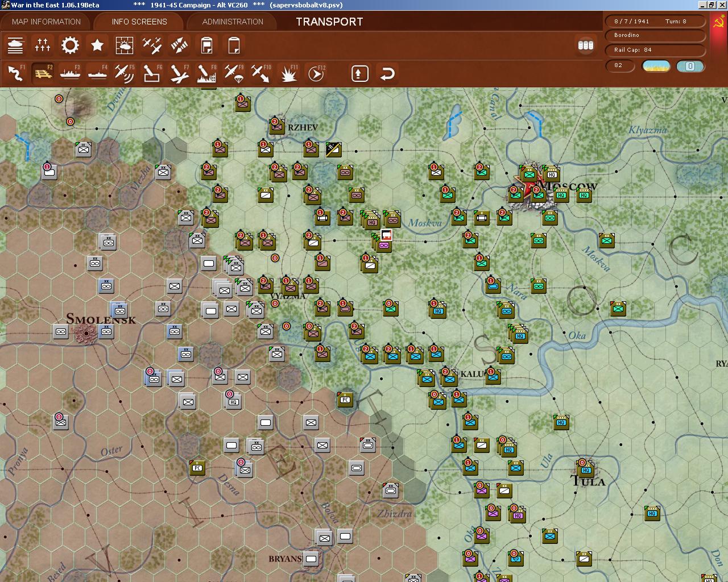The height and width of the screenshot is (582, 728).
Task: Open the production gear screen
Action: (x=70, y=45)
